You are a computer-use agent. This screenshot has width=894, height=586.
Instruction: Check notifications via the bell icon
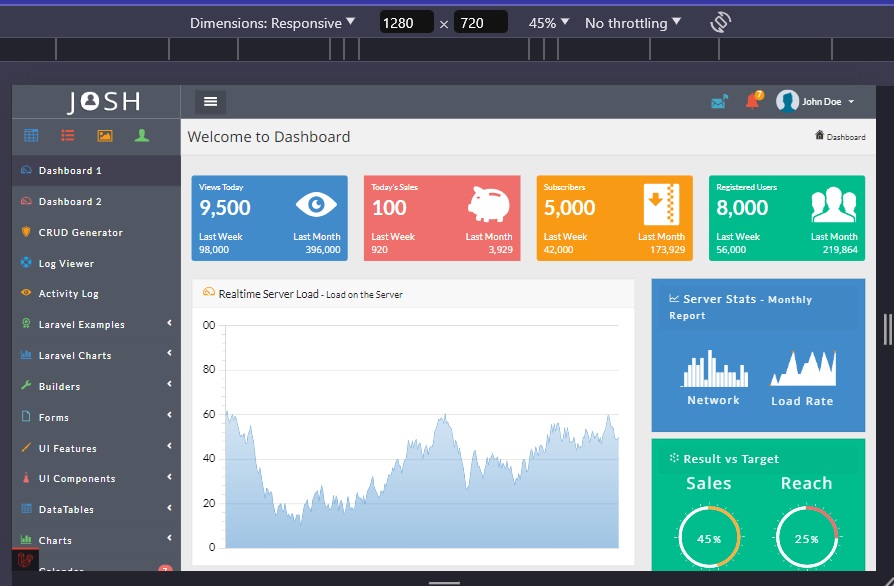753,101
